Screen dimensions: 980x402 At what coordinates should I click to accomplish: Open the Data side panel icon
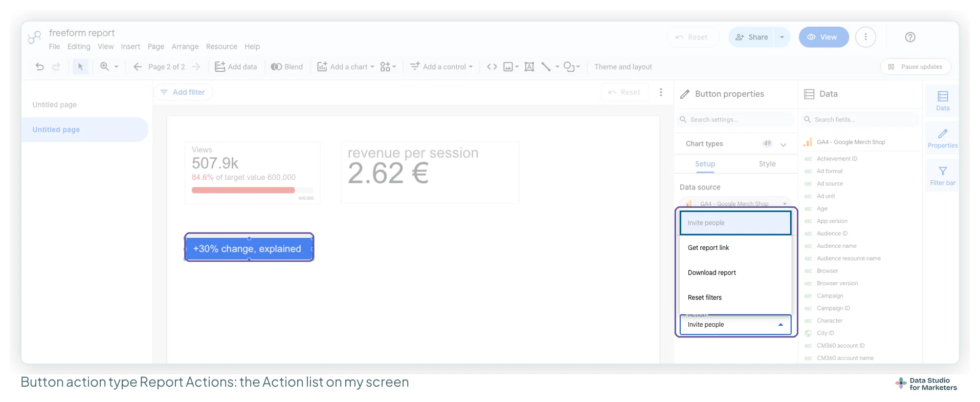(943, 101)
